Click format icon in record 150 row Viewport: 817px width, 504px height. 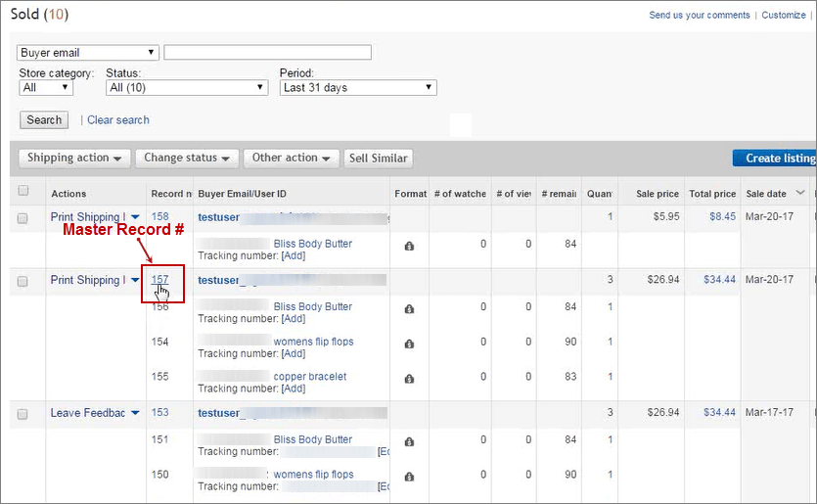coord(409,477)
